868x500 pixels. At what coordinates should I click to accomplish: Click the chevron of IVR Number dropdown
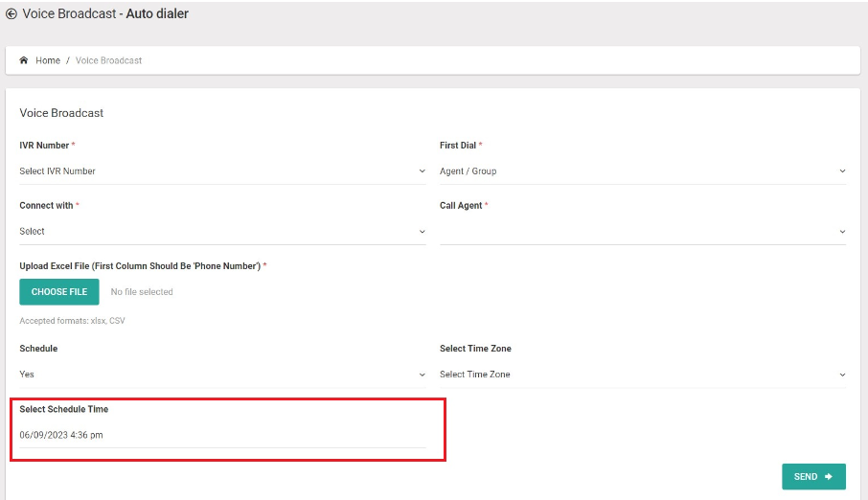422,171
